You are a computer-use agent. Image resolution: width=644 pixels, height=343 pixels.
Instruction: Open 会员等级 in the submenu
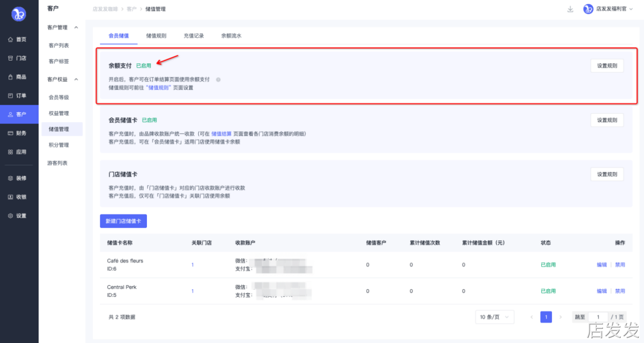pyautogui.click(x=59, y=98)
